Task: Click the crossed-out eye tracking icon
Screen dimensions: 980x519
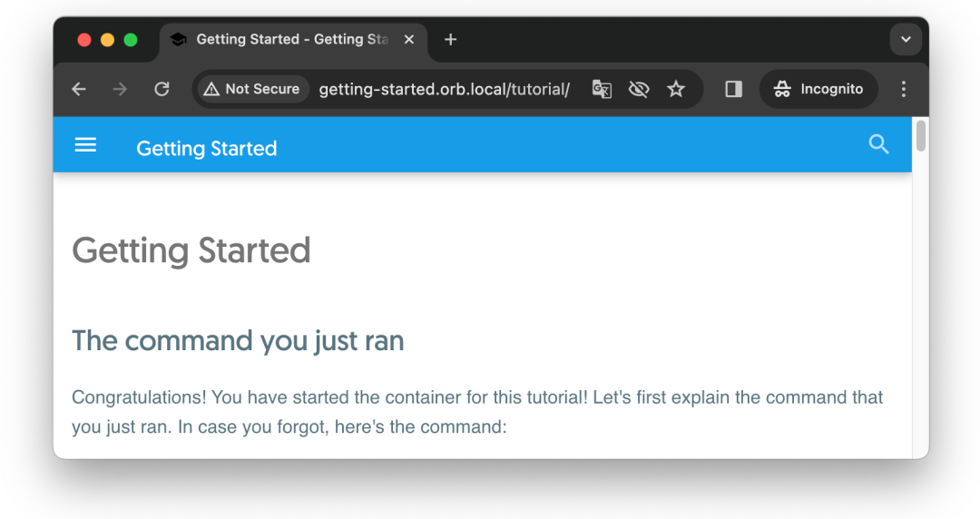Action: pos(639,89)
